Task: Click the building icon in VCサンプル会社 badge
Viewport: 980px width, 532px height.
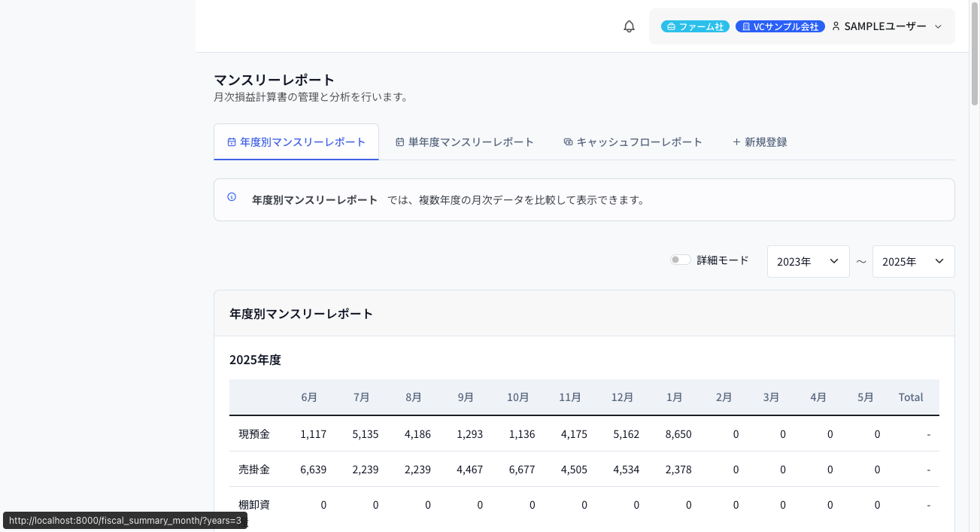Action: point(745,26)
